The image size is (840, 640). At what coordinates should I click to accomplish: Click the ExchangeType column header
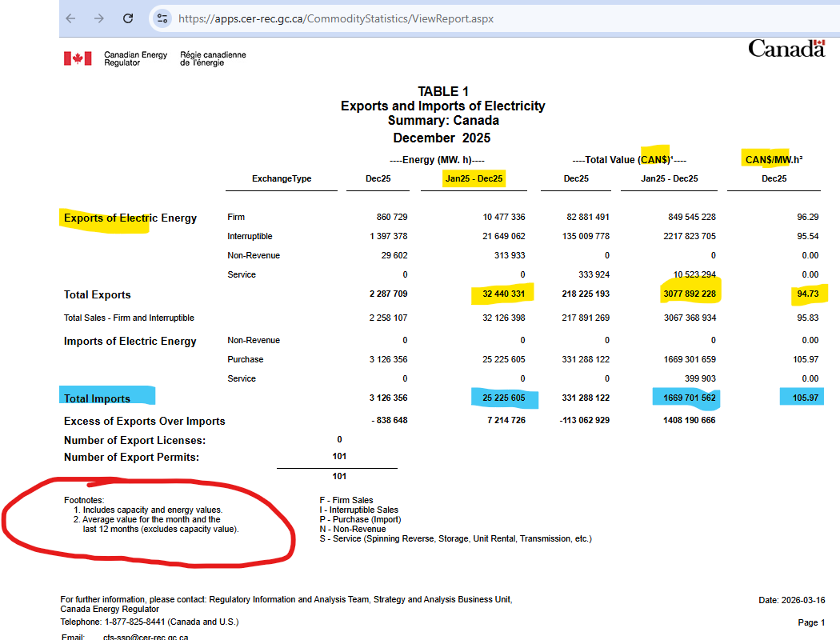pyautogui.click(x=282, y=179)
